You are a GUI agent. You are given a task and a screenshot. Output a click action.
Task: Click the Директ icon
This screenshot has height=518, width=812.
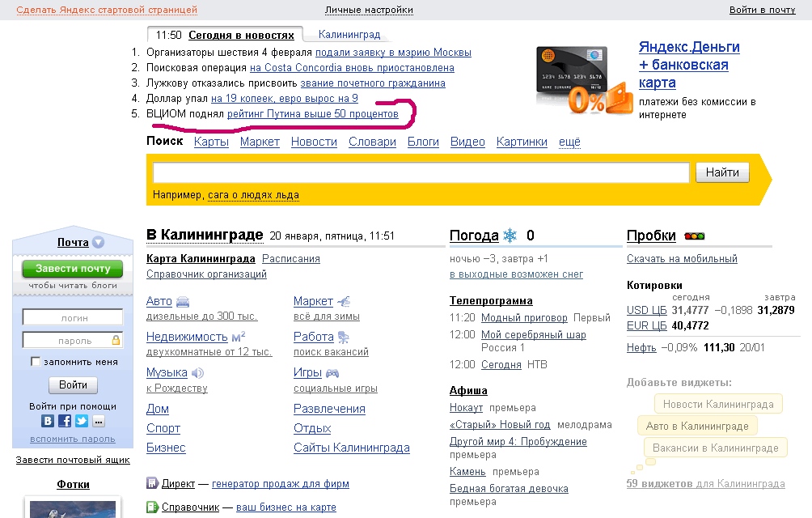tap(152, 483)
